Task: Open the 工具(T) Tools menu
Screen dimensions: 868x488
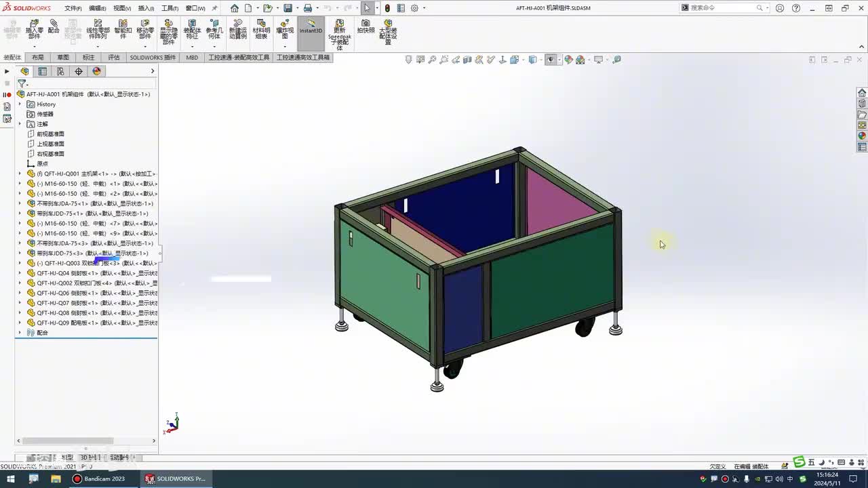Action: [170, 8]
